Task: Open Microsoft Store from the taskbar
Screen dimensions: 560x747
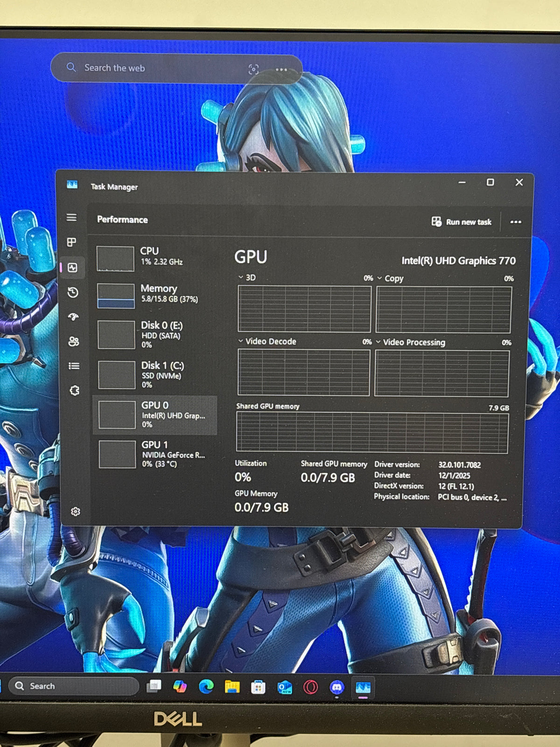Action: point(258,687)
